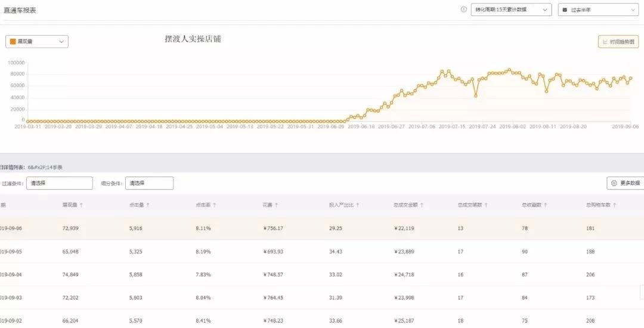The height and width of the screenshot is (328, 644).
Task: Select the 2019-09-05 data row
Action: coord(322,252)
